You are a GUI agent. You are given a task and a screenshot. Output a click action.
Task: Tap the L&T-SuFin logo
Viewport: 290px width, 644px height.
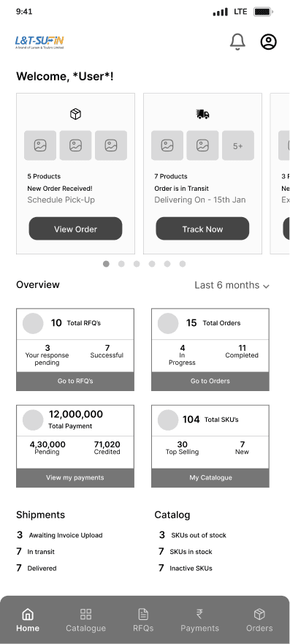coord(39,42)
